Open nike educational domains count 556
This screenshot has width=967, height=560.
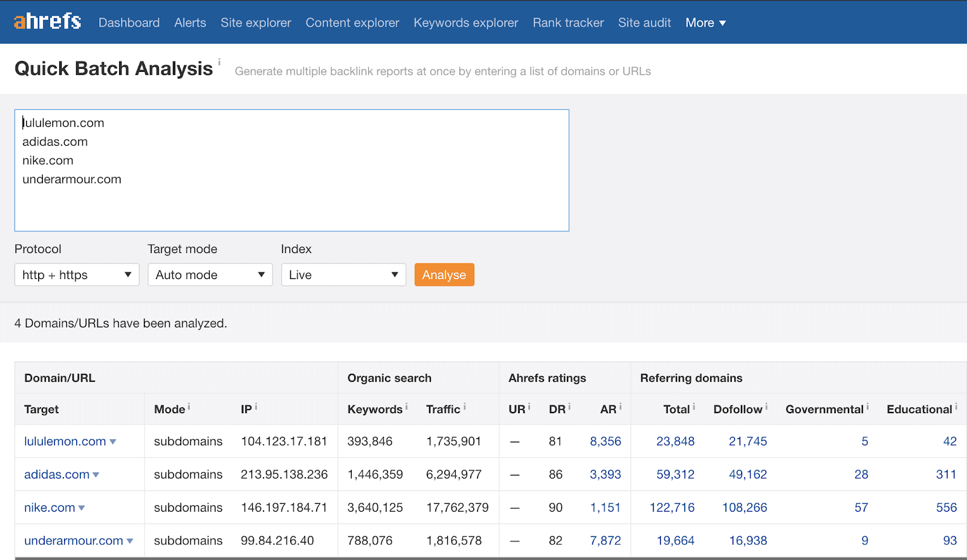(946, 508)
